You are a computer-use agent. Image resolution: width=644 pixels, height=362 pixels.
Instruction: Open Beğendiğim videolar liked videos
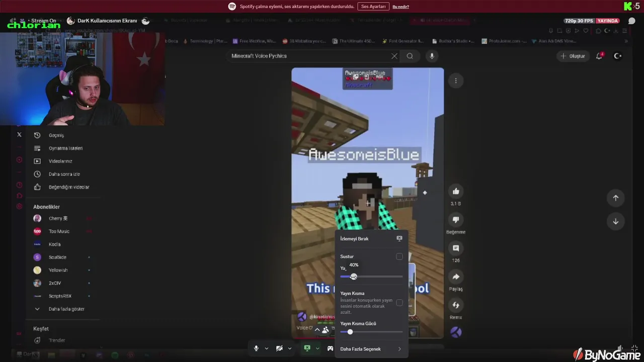point(61,187)
